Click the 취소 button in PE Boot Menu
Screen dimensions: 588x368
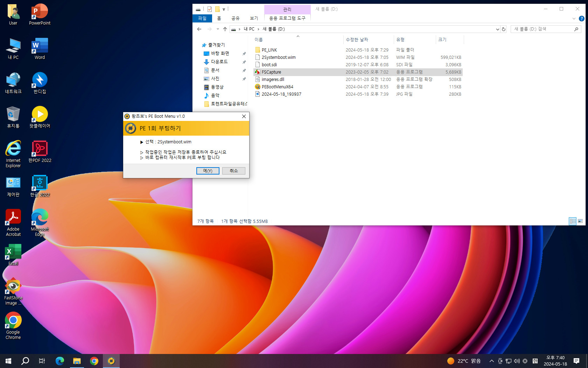point(234,171)
